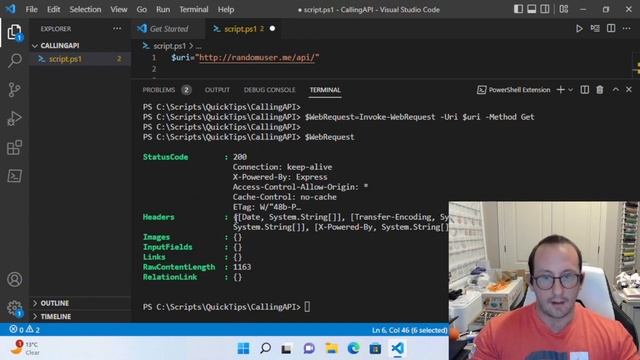The image size is (640, 360).
Task: Open the Windows Start menu
Action: (x=243, y=349)
